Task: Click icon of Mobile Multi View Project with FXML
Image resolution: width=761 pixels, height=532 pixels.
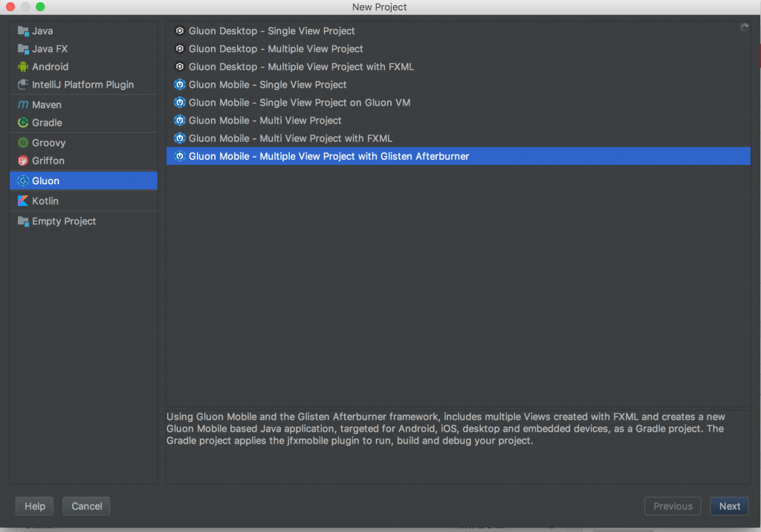Action: tap(180, 138)
